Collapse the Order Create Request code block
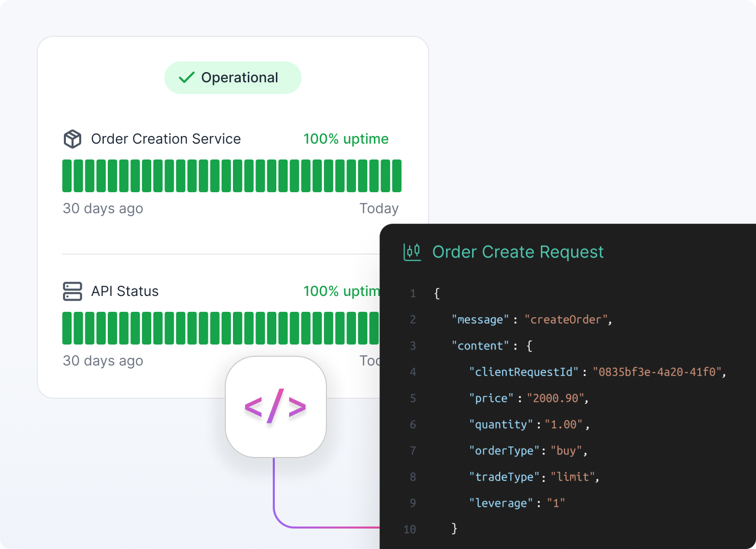Viewport: 756px width, 549px height. tap(517, 251)
